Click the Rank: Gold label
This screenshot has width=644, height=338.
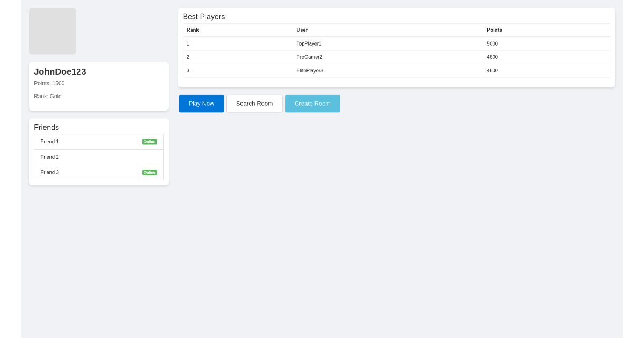47,96
